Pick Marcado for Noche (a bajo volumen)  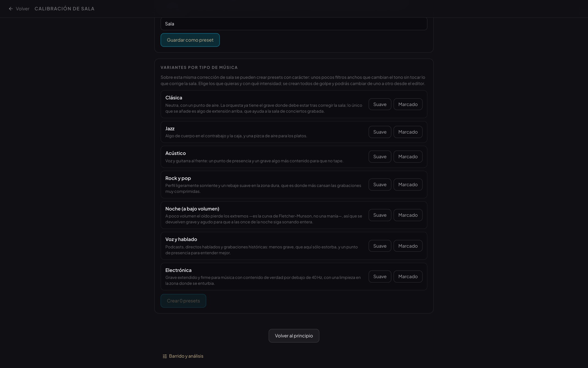pos(408,215)
